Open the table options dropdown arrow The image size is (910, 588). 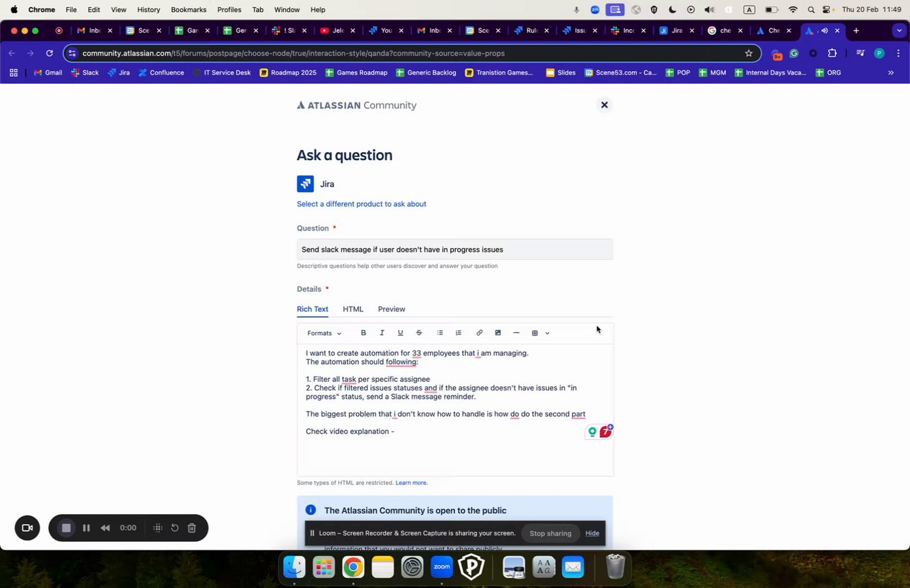[547, 333]
